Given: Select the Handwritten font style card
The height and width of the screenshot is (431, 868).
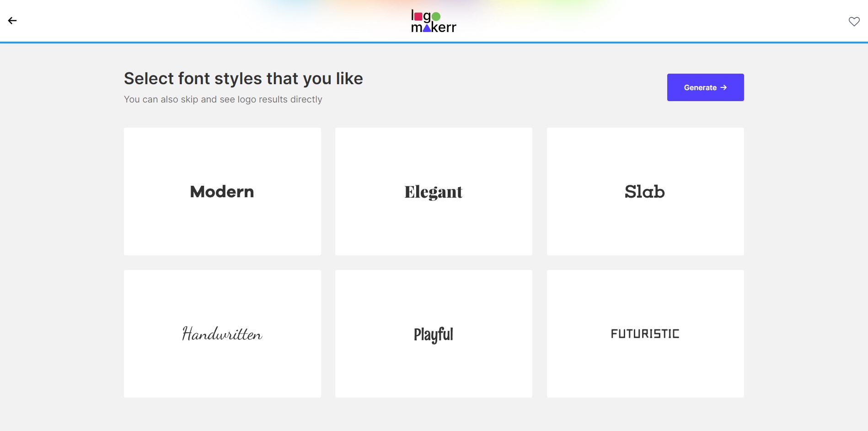Looking at the screenshot, I should coord(222,334).
